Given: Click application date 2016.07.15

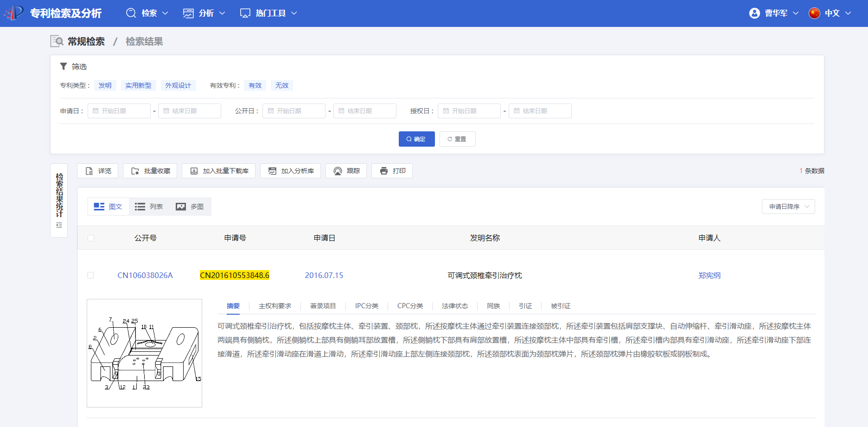Looking at the screenshot, I should [x=324, y=275].
